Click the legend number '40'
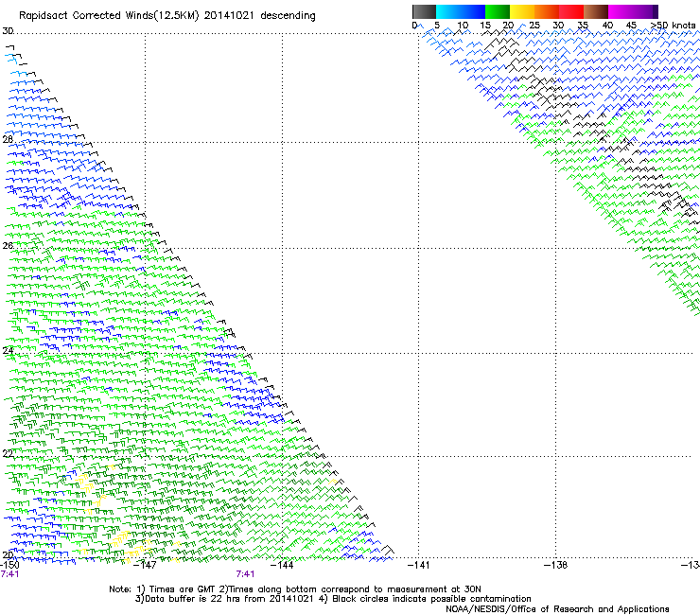 [607, 25]
